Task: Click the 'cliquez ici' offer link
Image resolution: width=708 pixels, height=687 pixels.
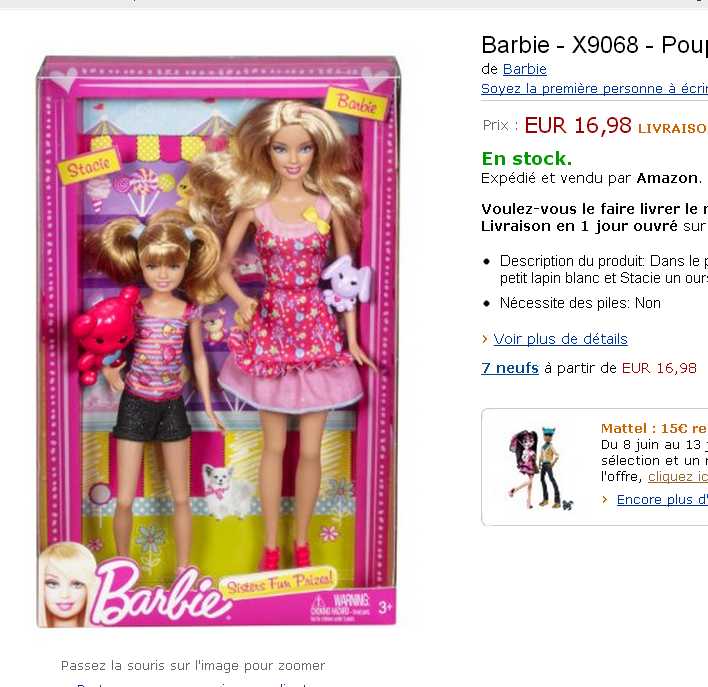Action: (x=677, y=477)
